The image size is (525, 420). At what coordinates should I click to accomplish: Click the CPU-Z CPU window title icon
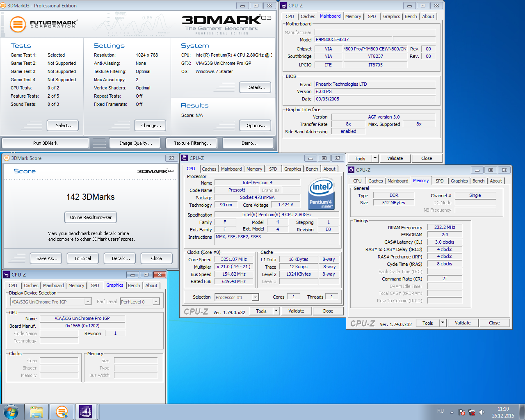point(185,158)
